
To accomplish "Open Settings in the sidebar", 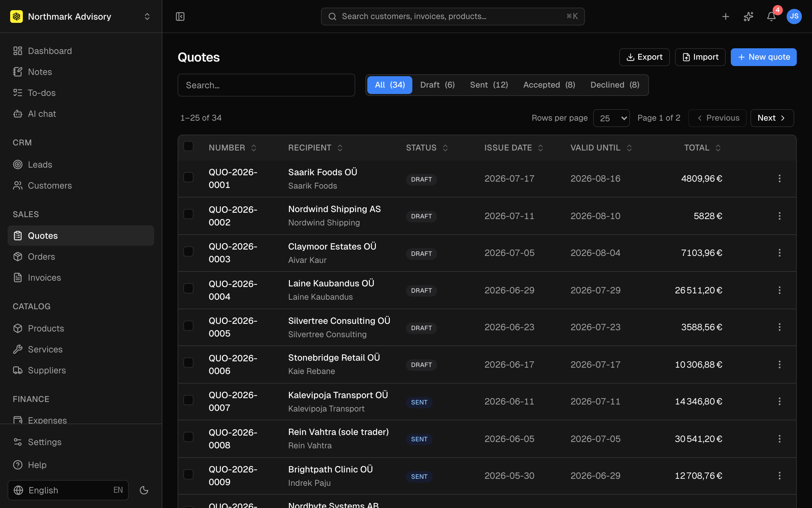I will click(81, 442).
